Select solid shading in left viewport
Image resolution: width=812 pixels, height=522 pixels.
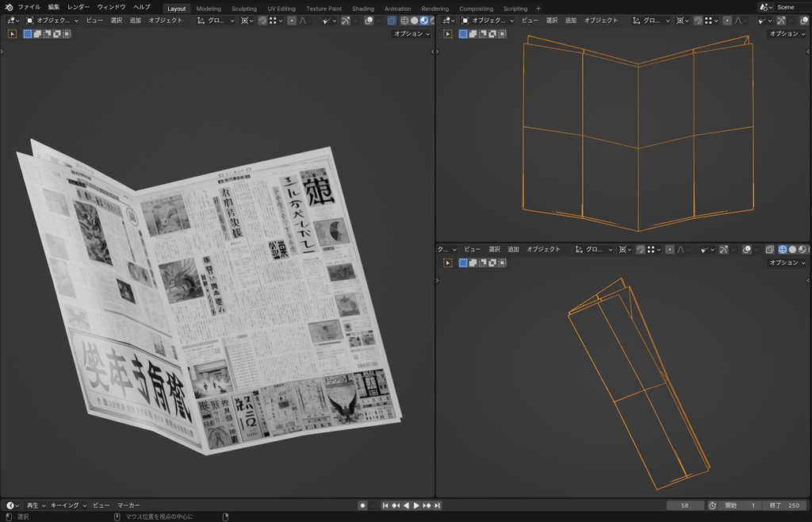click(x=414, y=21)
